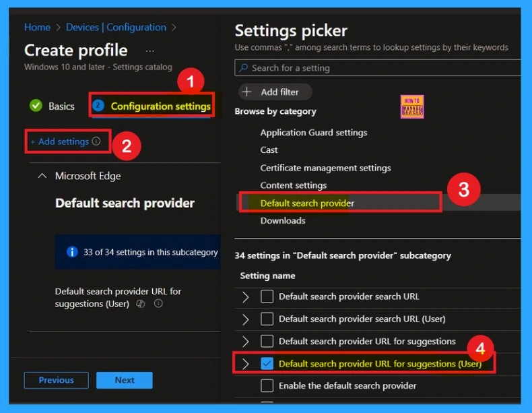
Task: Click the Add settings link
Action: (60, 141)
